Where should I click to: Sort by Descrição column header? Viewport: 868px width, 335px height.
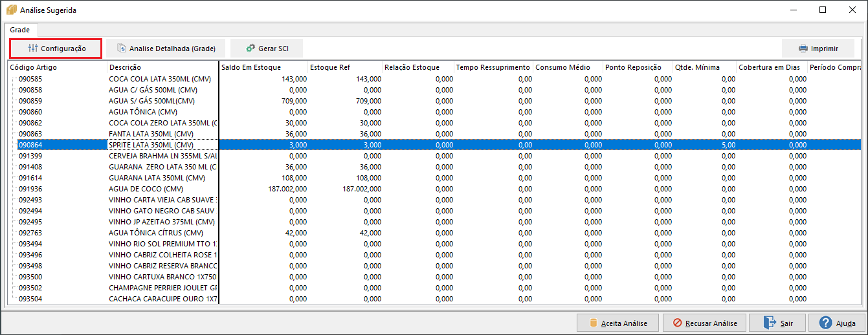tap(163, 67)
